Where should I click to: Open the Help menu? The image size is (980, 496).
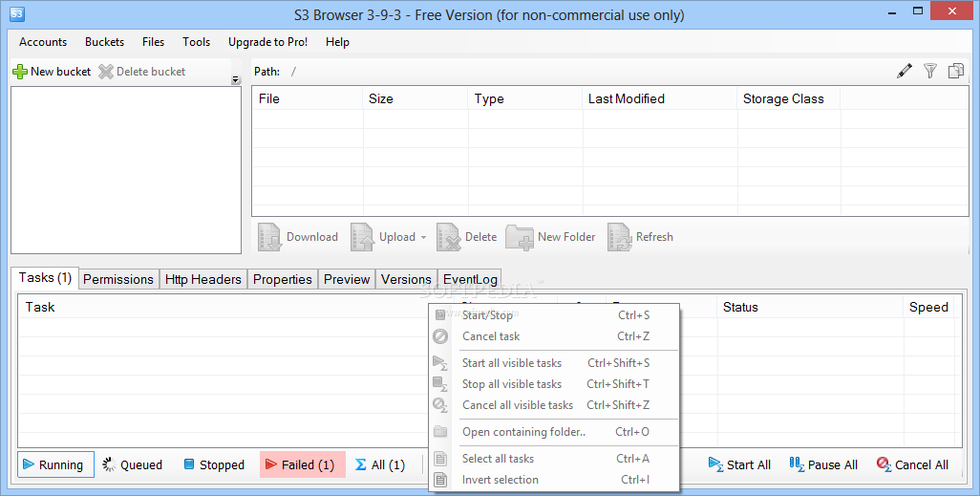click(x=337, y=42)
